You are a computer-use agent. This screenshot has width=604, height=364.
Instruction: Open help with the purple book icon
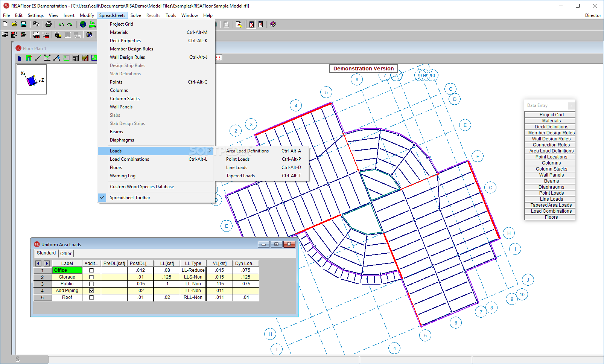click(x=273, y=24)
